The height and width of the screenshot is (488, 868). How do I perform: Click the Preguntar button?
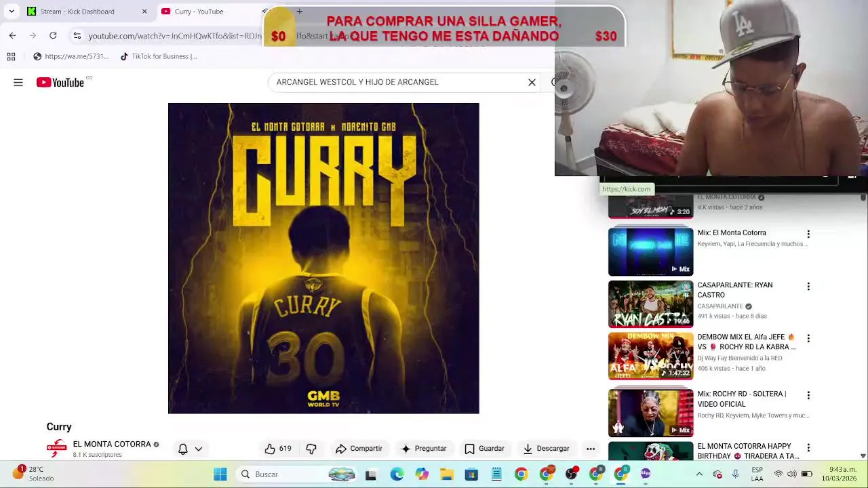pyautogui.click(x=423, y=449)
